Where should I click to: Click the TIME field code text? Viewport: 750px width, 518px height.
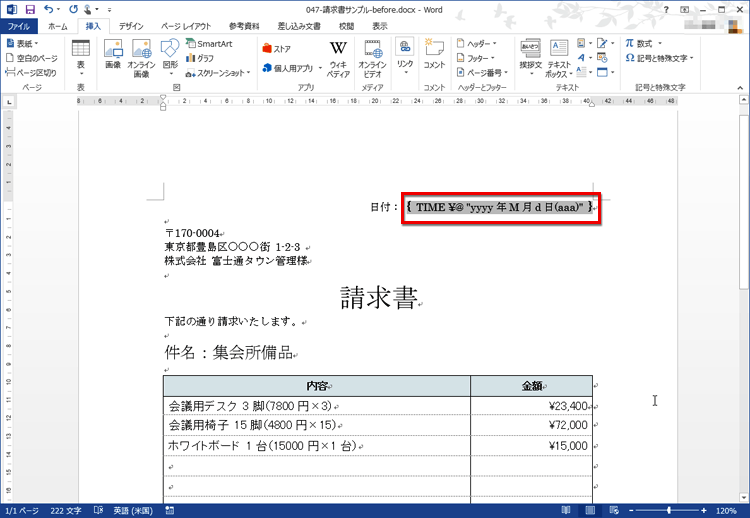point(500,207)
